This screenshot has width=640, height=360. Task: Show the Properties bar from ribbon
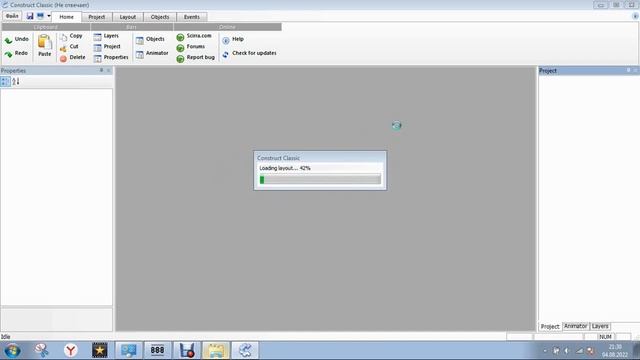coord(111,58)
